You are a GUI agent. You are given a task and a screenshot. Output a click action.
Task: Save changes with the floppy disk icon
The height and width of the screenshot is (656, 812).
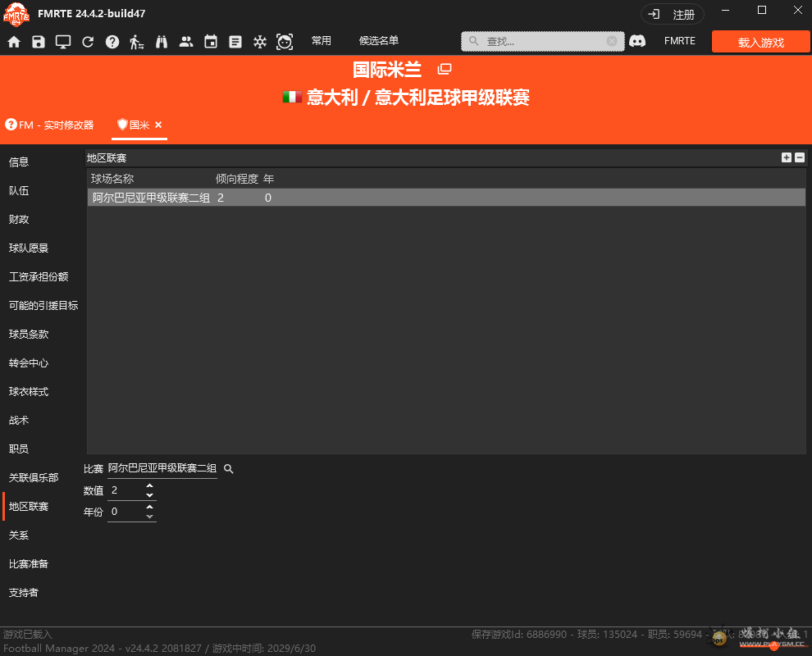click(39, 42)
